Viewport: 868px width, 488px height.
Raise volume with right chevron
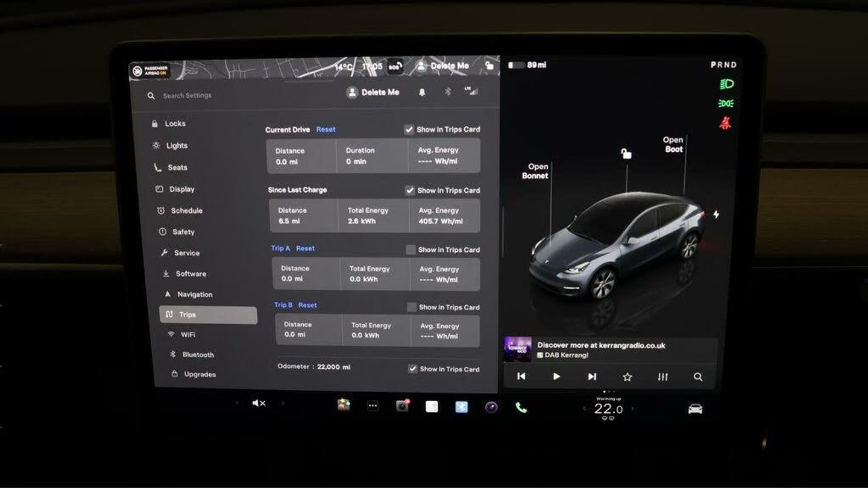pos(283,403)
